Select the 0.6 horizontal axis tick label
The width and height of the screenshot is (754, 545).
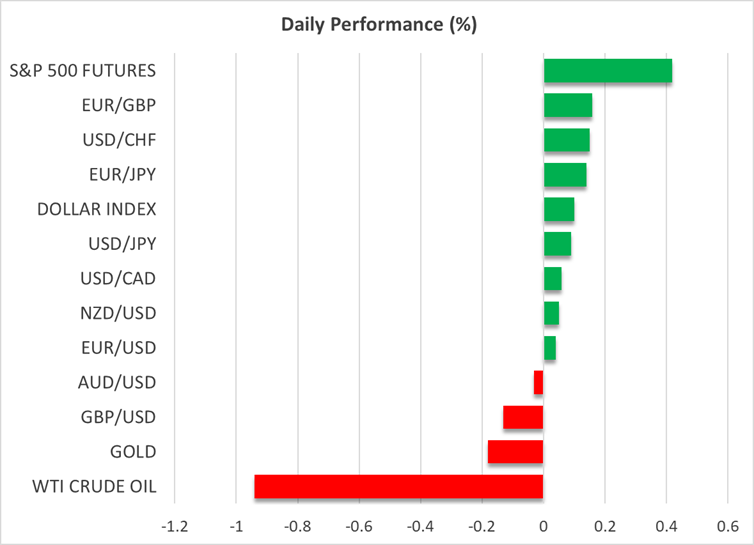(x=727, y=525)
